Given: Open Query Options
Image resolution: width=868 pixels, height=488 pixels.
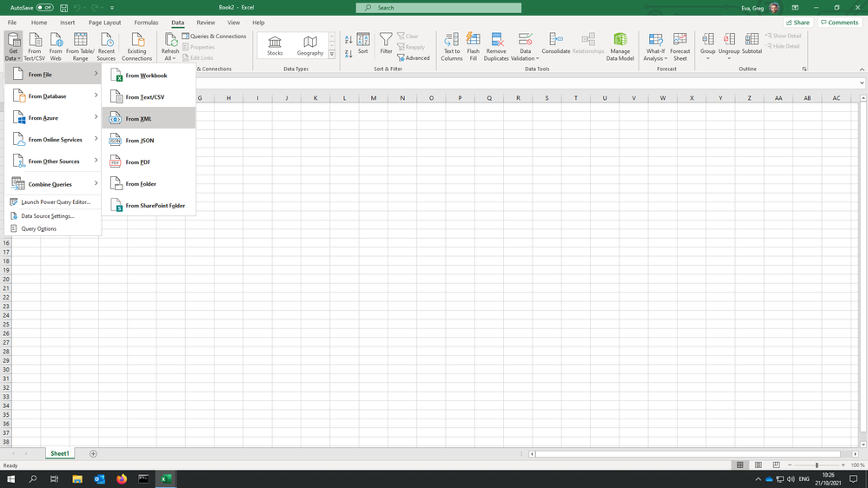Looking at the screenshot, I should pos(53,228).
